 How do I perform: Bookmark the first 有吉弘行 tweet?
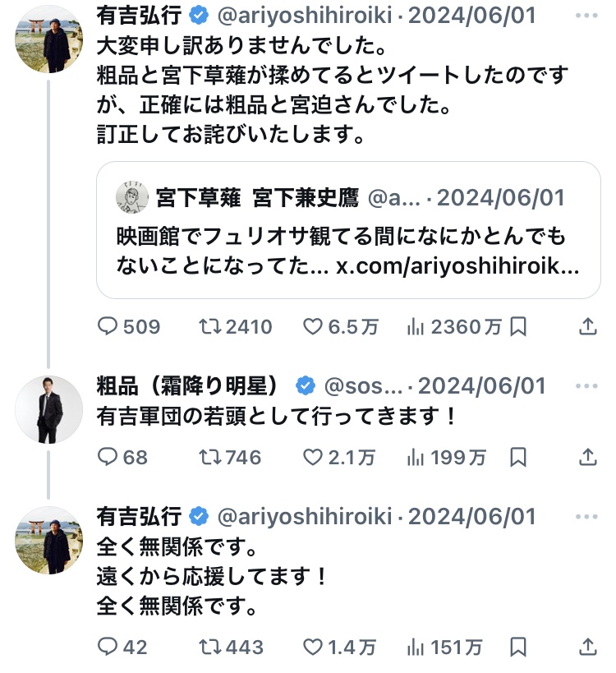click(518, 327)
